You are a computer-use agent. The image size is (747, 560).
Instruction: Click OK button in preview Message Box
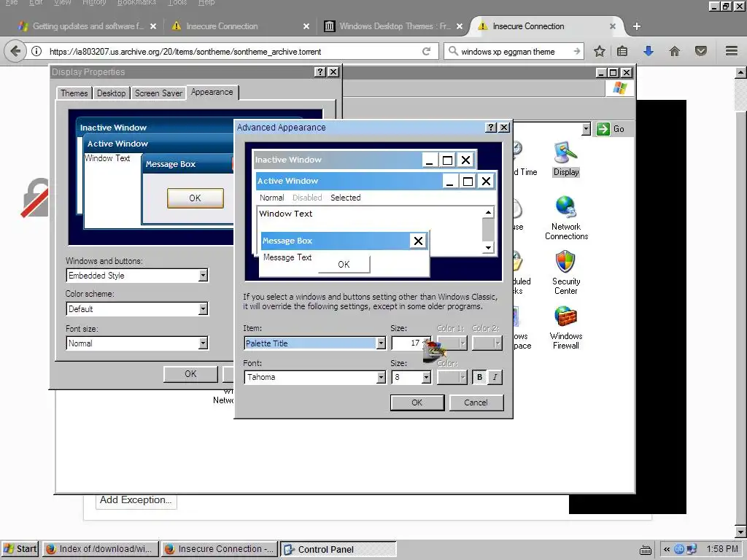tap(344, 264)
